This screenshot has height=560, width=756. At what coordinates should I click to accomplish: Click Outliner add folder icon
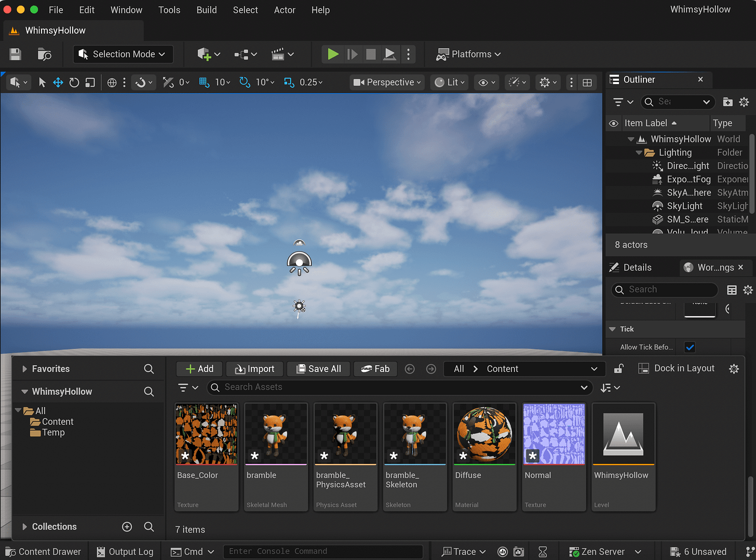727,102
